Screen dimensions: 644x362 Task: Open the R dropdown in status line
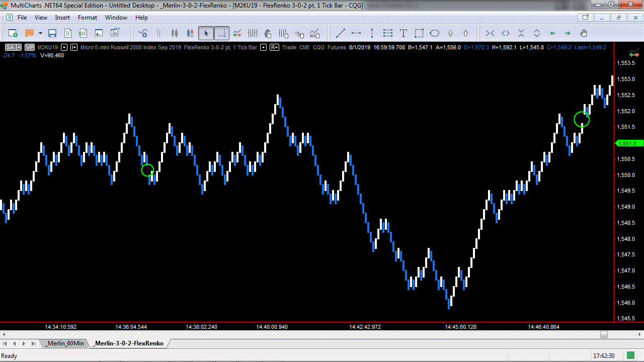[275, 47]
